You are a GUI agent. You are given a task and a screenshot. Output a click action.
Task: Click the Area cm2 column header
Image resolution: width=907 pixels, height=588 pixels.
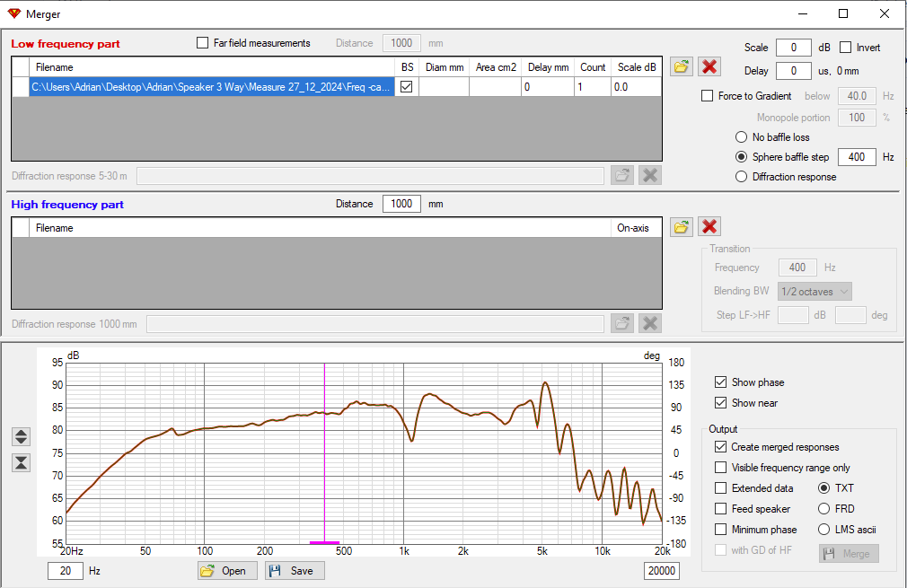pyautogui.click(x=495, y=67)
